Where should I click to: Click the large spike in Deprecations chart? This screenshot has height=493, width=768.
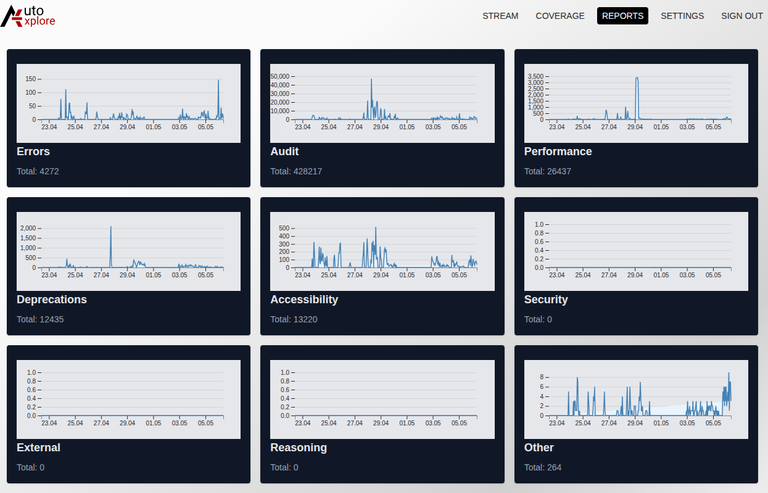click(110, 240)
